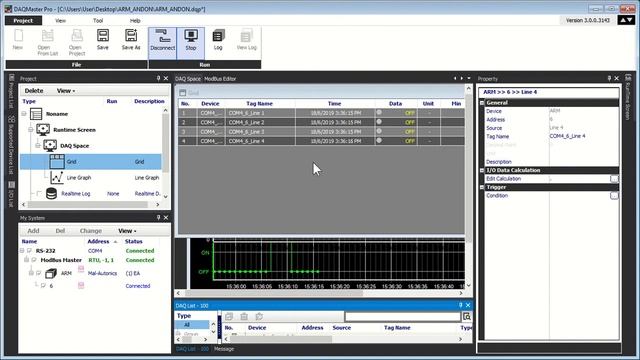Select the Noname project icon
640x360 pixels.
36,114
